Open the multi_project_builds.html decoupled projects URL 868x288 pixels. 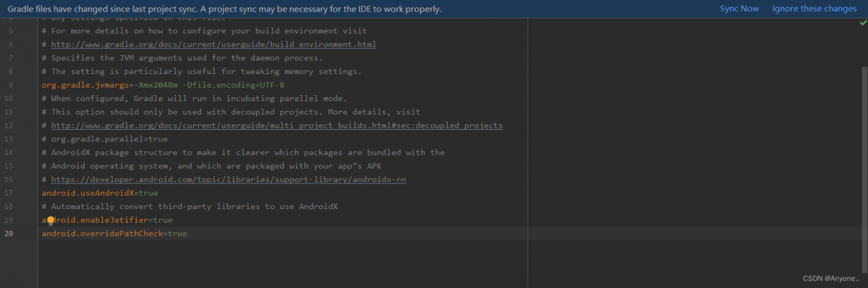[277, 126]
